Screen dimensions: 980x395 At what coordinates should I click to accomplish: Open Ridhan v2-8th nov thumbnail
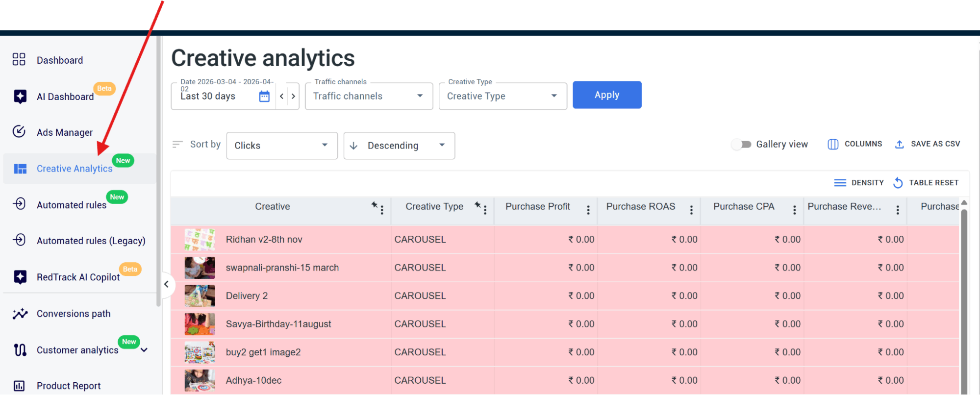pos(200,240)
